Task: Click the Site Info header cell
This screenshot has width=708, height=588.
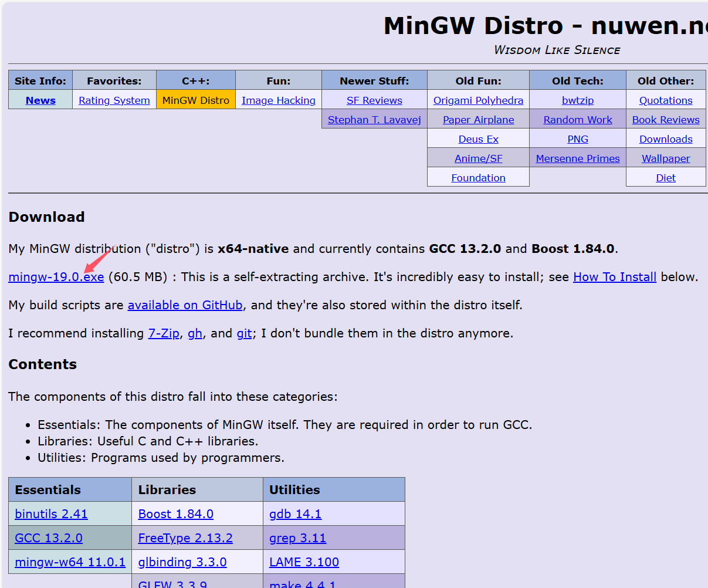Action: (x=40, y=80)
